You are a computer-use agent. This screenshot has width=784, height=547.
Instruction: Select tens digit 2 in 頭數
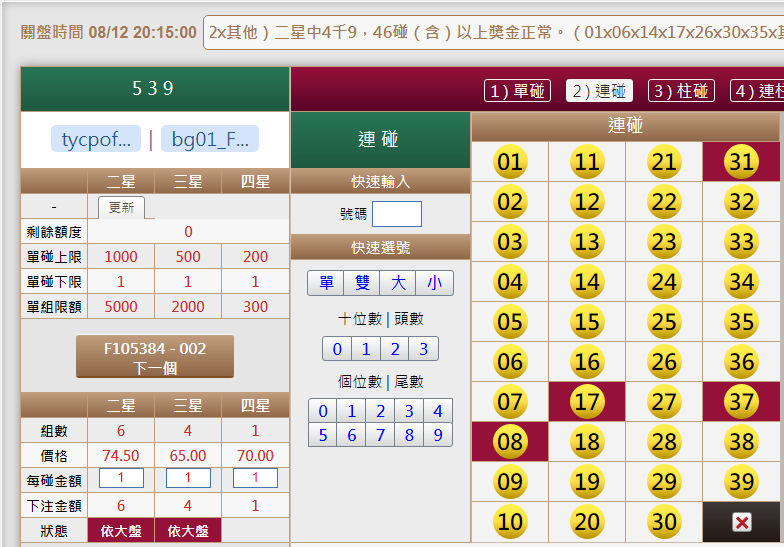pyautogui.click(x=395, y=349)
